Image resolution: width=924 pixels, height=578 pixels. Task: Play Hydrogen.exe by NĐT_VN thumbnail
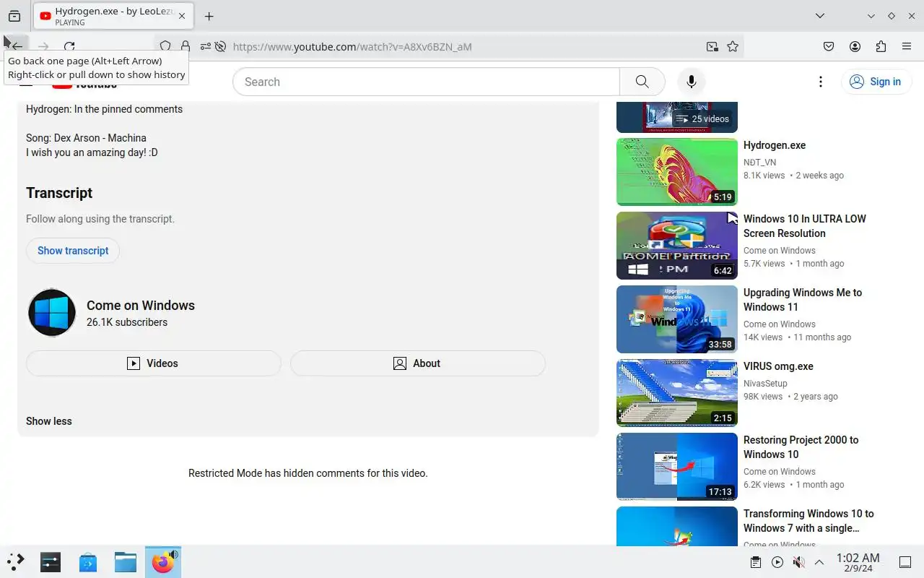click(677, 172)
